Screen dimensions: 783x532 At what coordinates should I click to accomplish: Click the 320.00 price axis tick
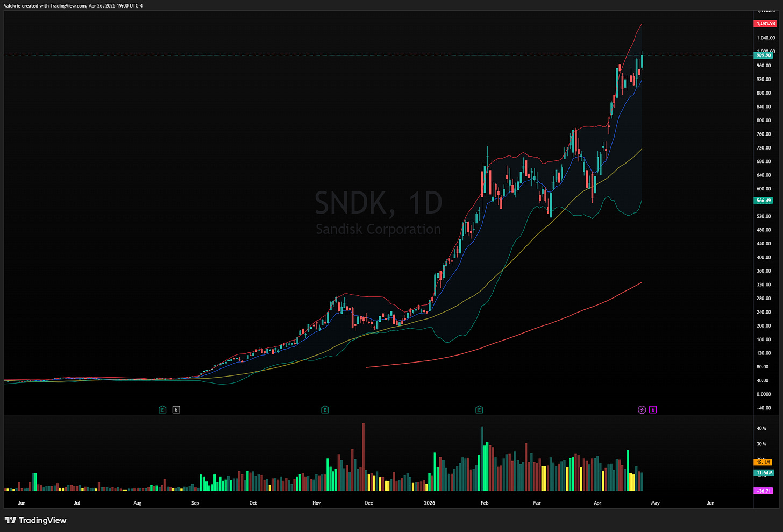764,285
